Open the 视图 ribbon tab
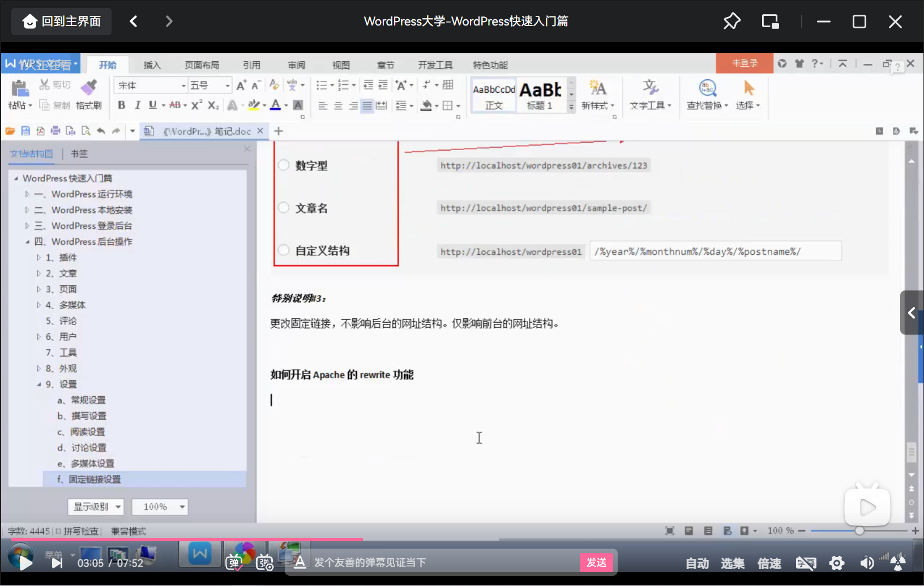Image resolution: width=924 pixels, height=586 pixels. pyautogui.click(x=341, y=65)
